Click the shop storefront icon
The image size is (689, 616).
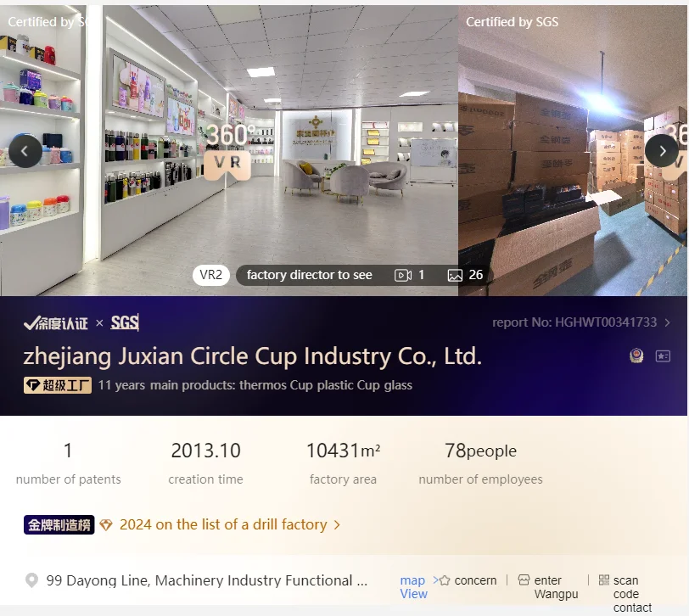(524, 580)
